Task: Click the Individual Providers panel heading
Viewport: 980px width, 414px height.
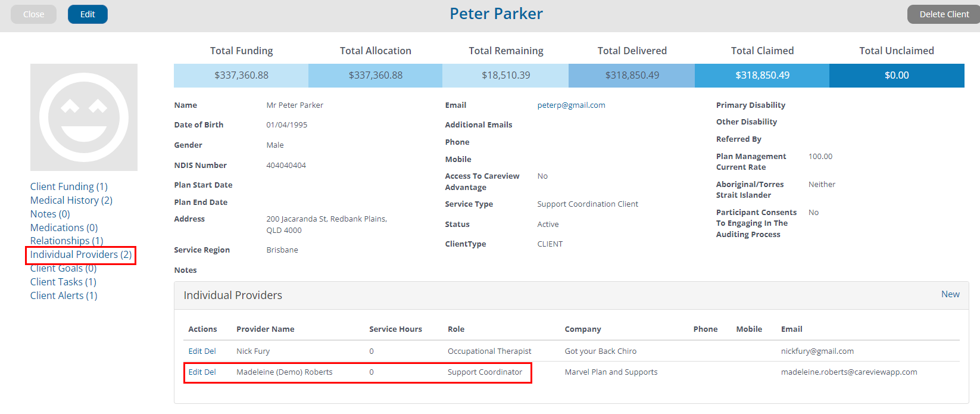Action: pyautogui.click(x=233, y=295)
